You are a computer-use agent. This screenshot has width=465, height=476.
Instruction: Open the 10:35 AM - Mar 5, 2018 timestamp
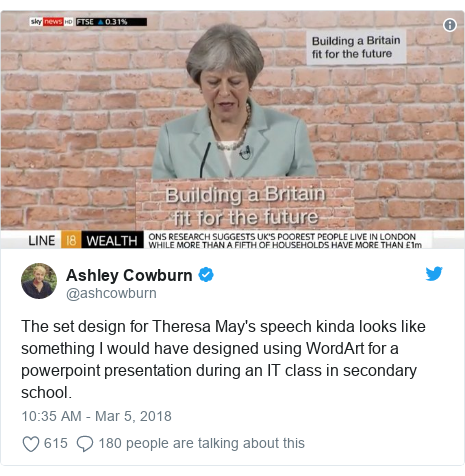click(x=96, y=416)
